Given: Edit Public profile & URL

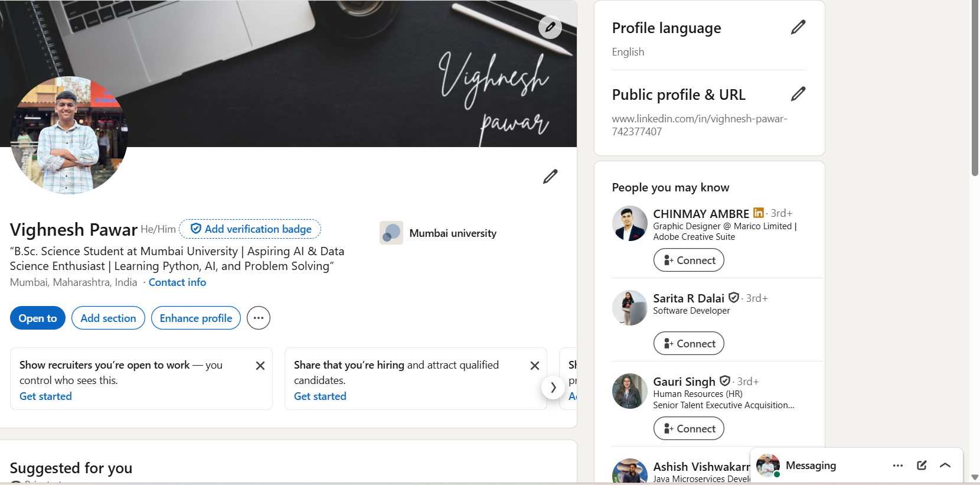Looking at the screenshot, I should [x=798, y=94].
